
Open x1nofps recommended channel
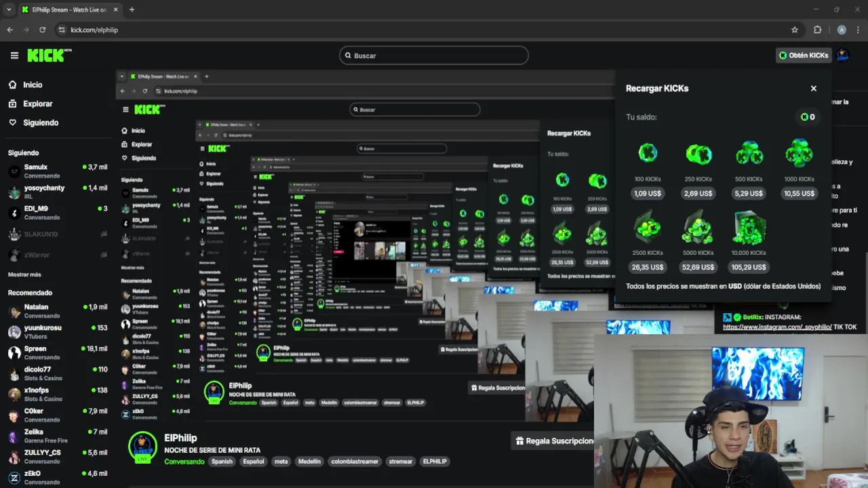pos(57,394)
